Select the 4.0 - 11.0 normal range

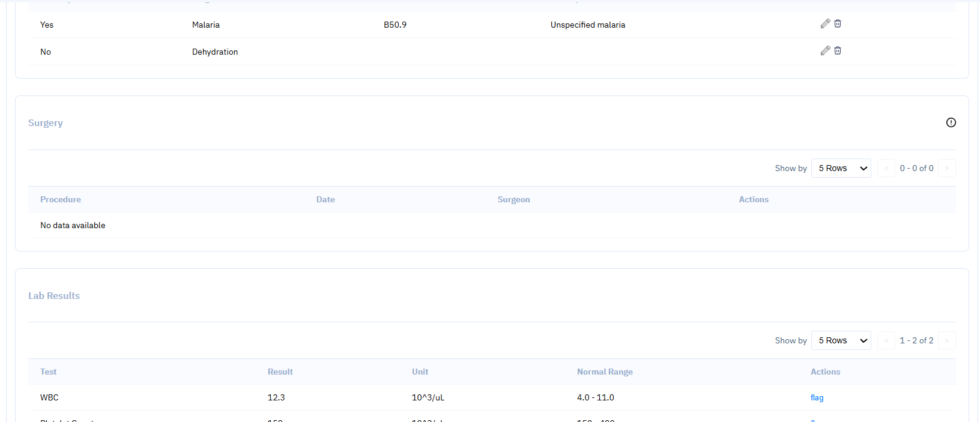596,397
